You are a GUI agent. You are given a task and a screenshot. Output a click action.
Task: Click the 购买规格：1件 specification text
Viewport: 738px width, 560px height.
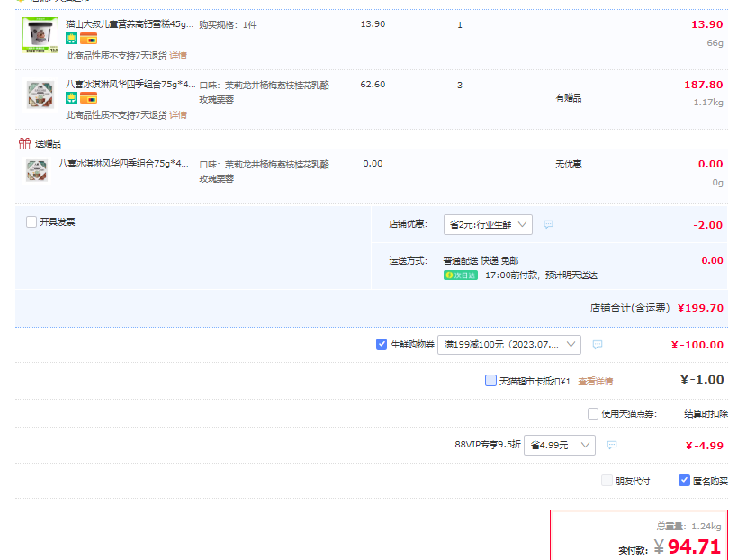click(228, 24)
